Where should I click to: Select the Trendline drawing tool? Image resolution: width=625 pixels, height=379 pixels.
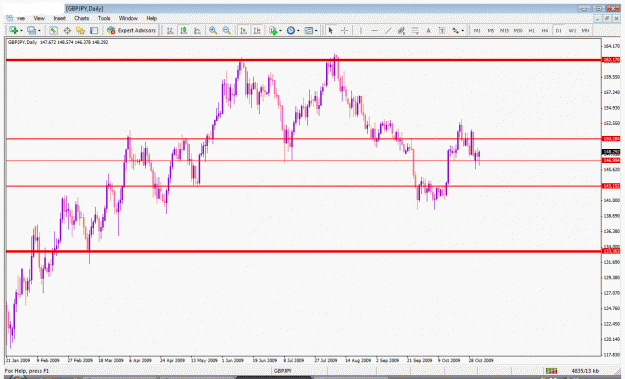(x=388, y=30)
